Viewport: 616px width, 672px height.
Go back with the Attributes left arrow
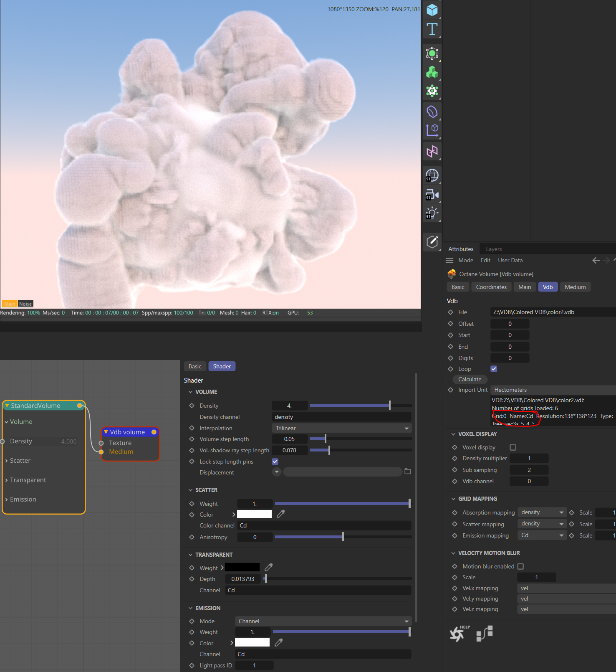pos(596,260)
